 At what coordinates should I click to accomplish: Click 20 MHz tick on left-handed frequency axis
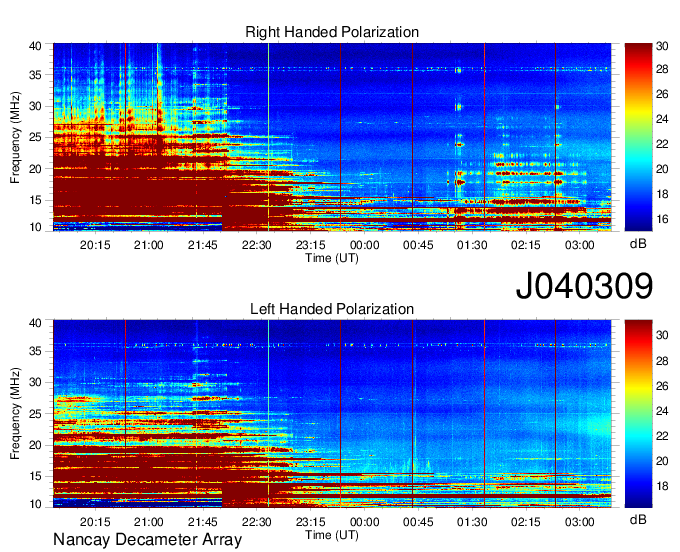[x=35, y=445]
